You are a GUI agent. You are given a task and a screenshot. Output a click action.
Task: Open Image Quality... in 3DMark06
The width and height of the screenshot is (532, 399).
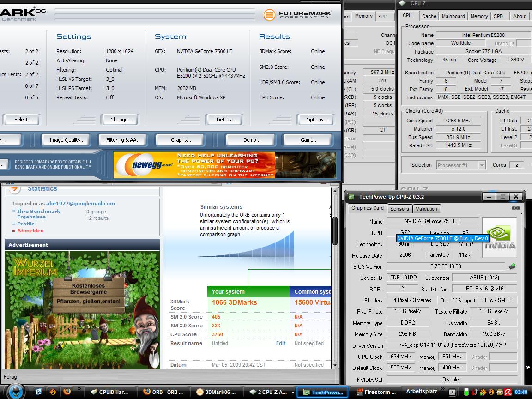click(x=66, y=140)
